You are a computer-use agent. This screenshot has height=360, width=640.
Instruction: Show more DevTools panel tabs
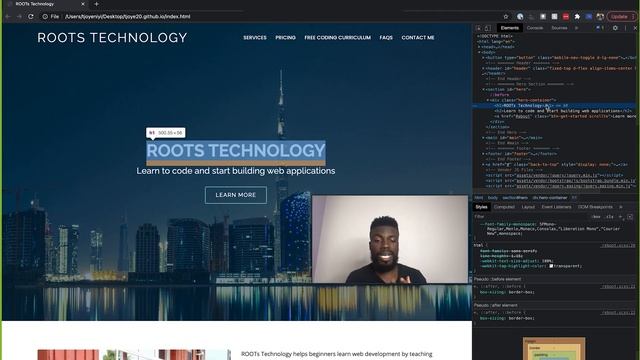(x=577, y=28)
